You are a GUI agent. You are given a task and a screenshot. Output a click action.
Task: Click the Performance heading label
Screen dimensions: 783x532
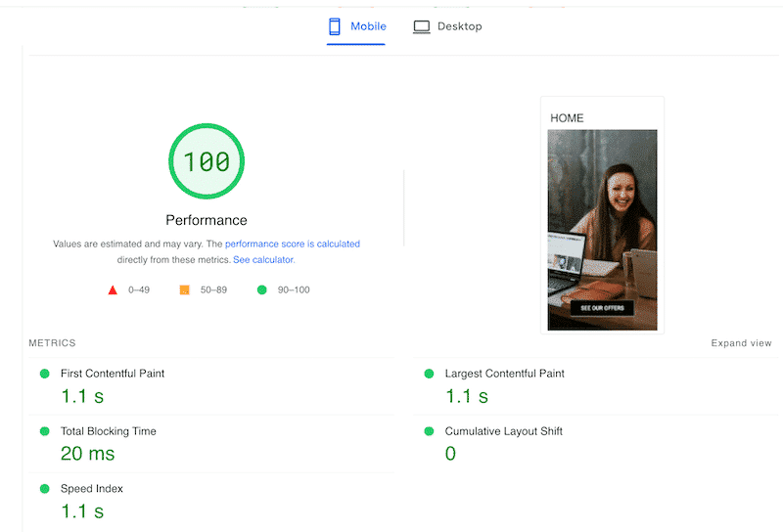pos(207,220)
